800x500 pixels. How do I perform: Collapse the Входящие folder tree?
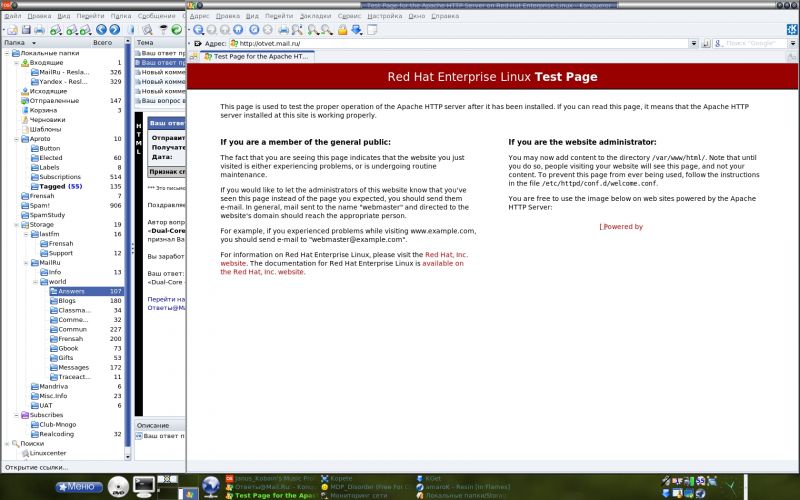pyautogui.click(x=16, y=63)
